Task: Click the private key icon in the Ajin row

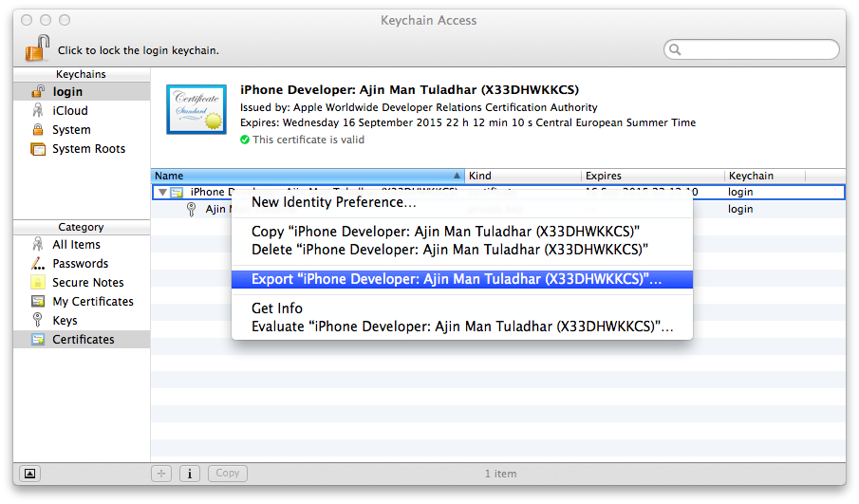Action: tap(191, 209)
